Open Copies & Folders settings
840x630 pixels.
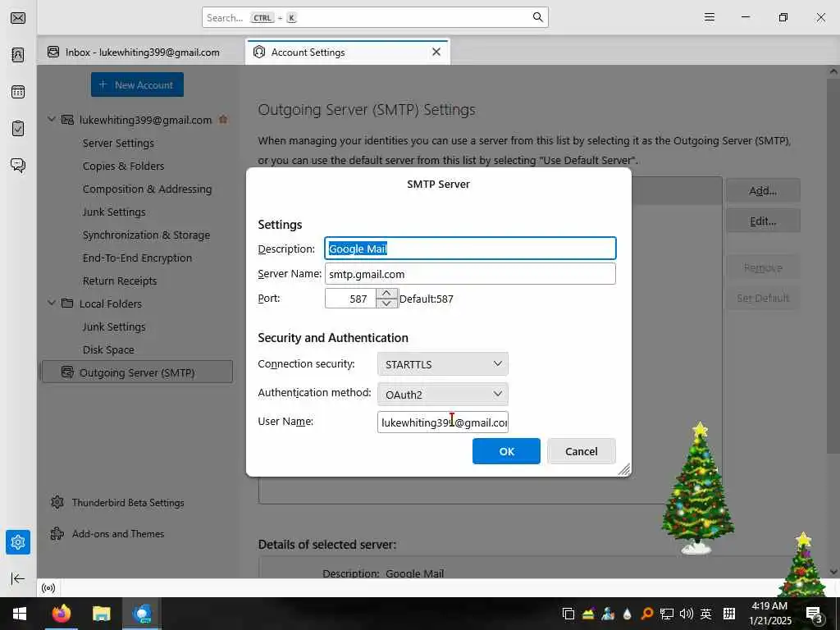123,166
